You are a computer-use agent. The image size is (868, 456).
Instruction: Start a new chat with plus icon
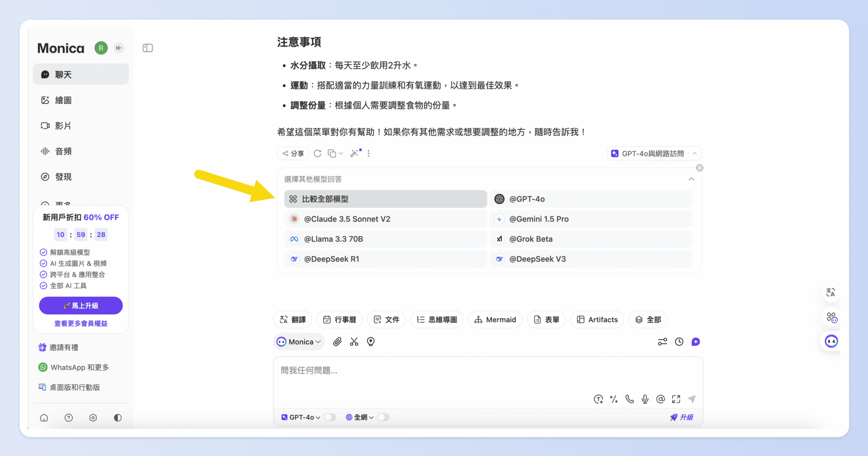click(695, 342)
